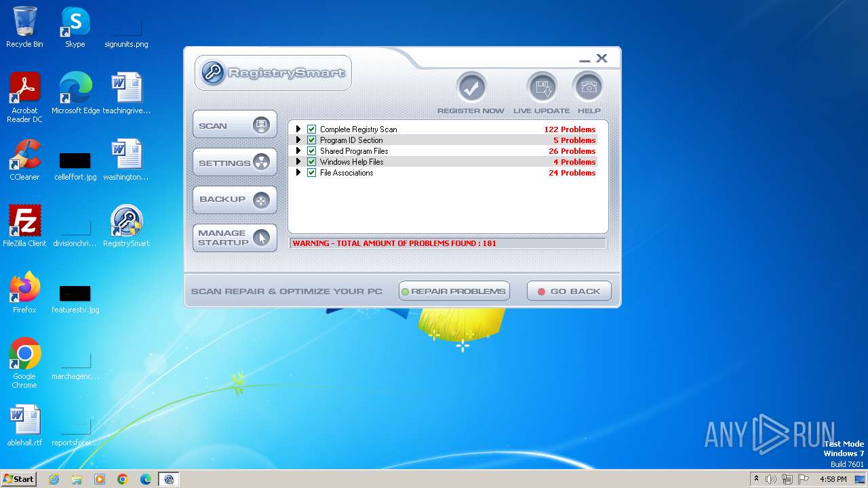Select the 26 Problems count
Viewport: 868px width, 488px height.
[x=572, y=151]
